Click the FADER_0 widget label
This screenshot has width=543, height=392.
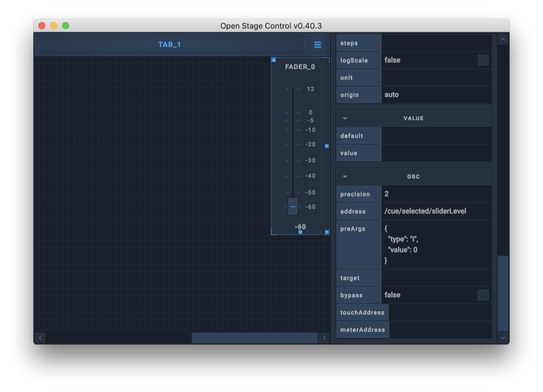(x=300, y=67)
